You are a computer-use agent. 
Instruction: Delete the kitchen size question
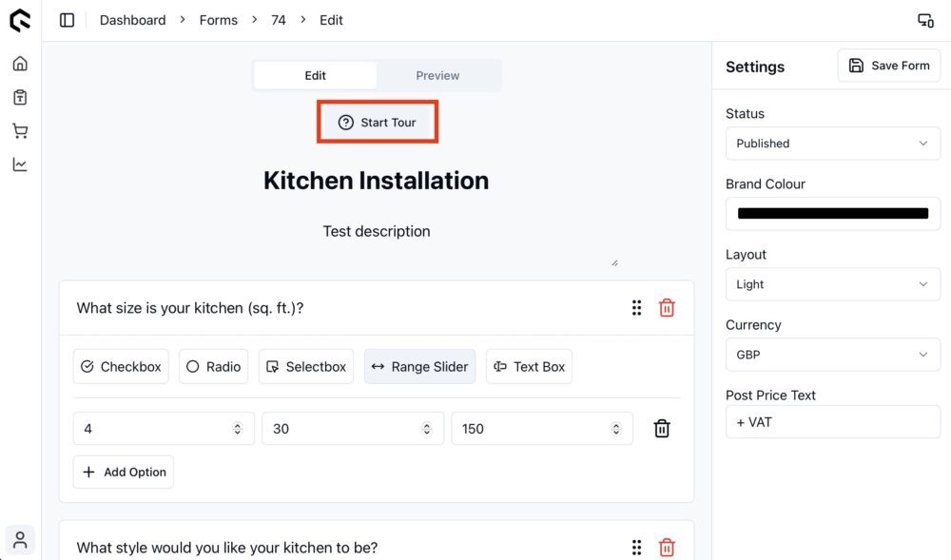[667, 308]
